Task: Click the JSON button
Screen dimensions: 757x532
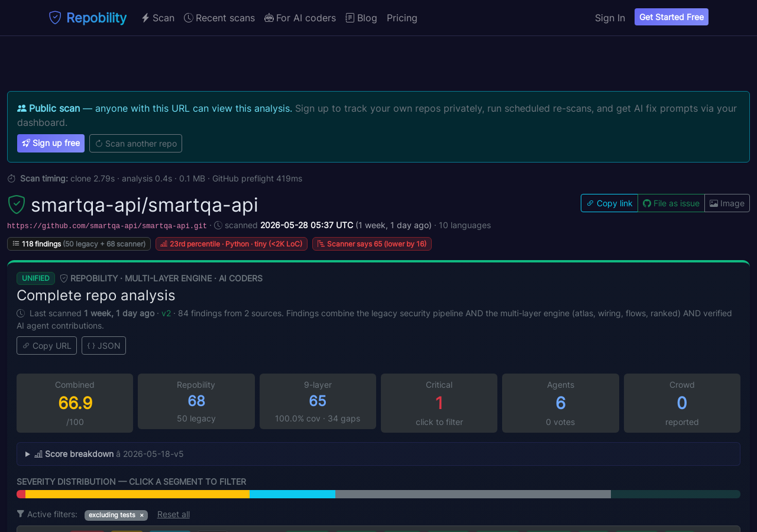Action: [103, 345]
